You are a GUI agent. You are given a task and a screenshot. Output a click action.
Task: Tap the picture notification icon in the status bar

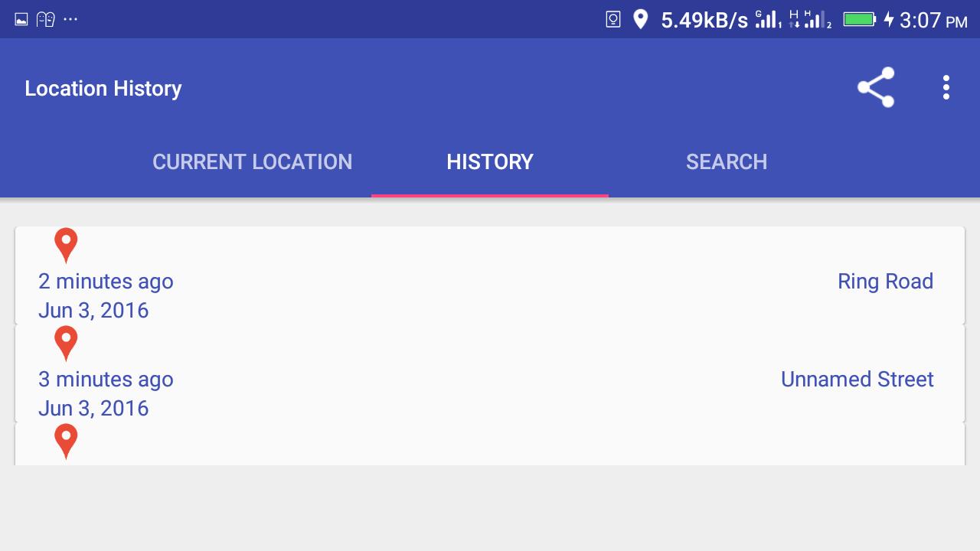(21, 20)
